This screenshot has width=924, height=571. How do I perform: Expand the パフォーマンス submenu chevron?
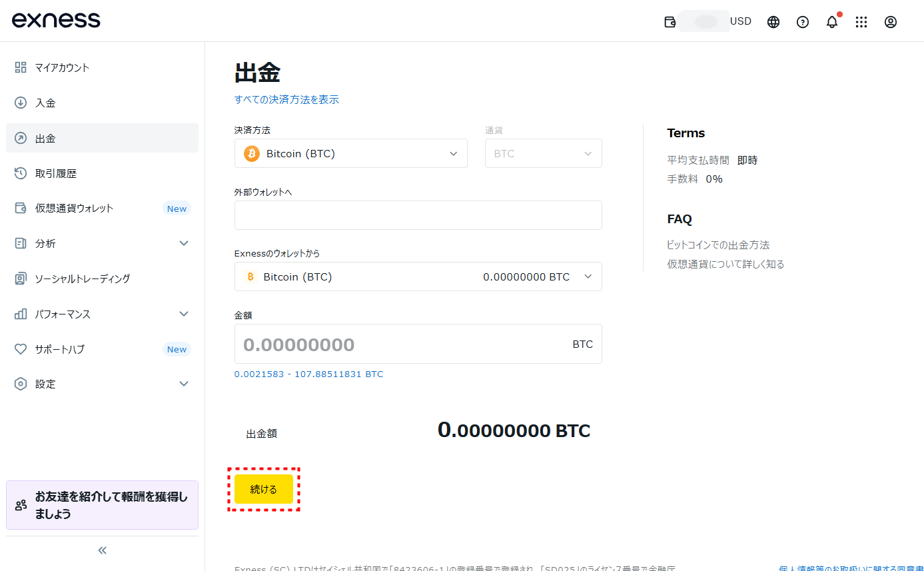coord(185,314)
